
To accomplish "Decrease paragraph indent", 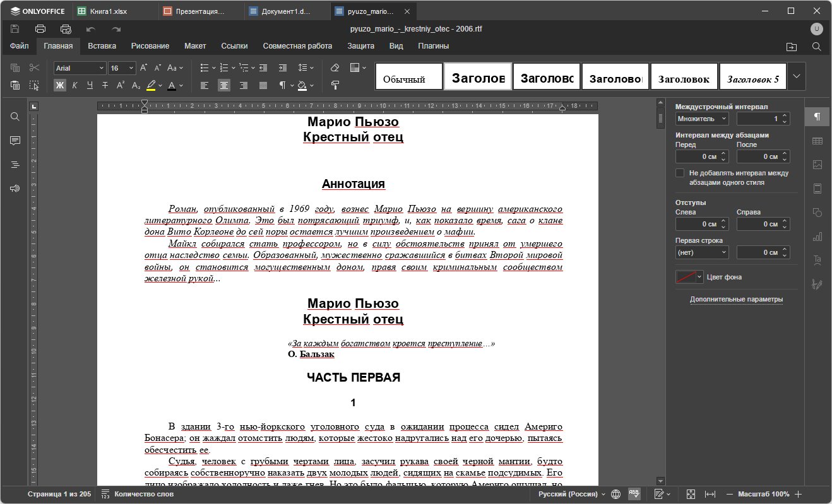I will 263,67.
